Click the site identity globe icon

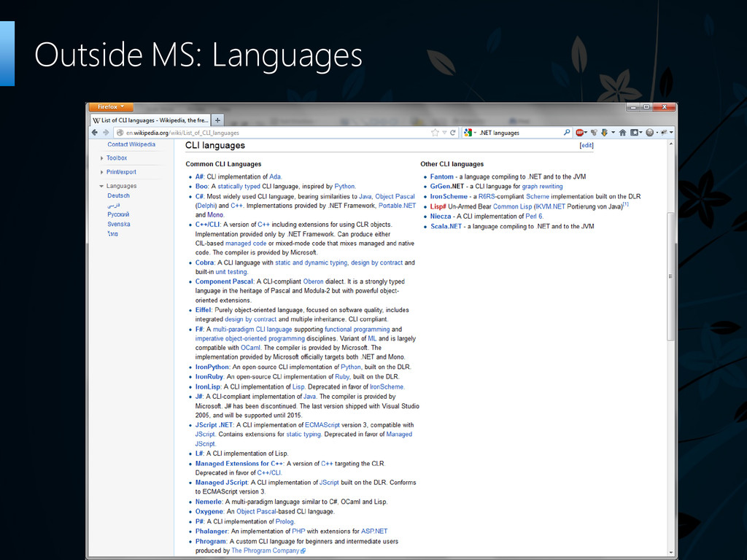coord(120,133)
